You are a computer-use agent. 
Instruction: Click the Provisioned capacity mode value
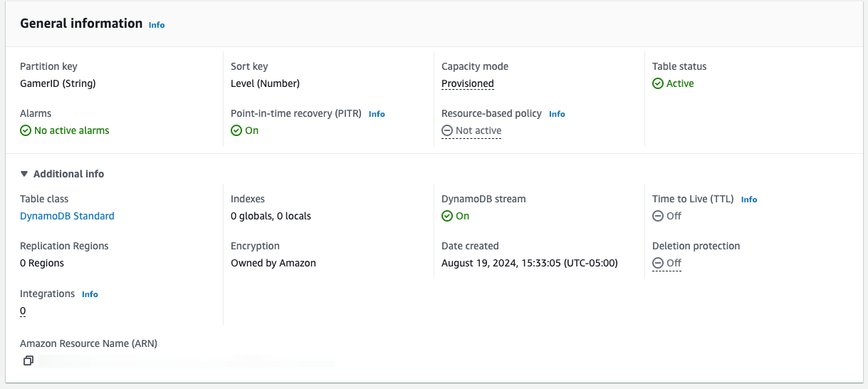click(x=468, y=83)
